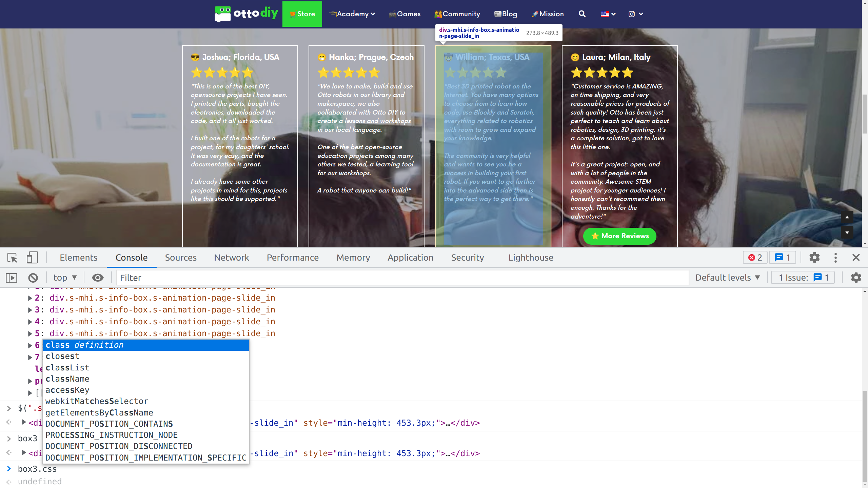
Task: Click the More Reviews button
Action: click(x=619, y=236)
